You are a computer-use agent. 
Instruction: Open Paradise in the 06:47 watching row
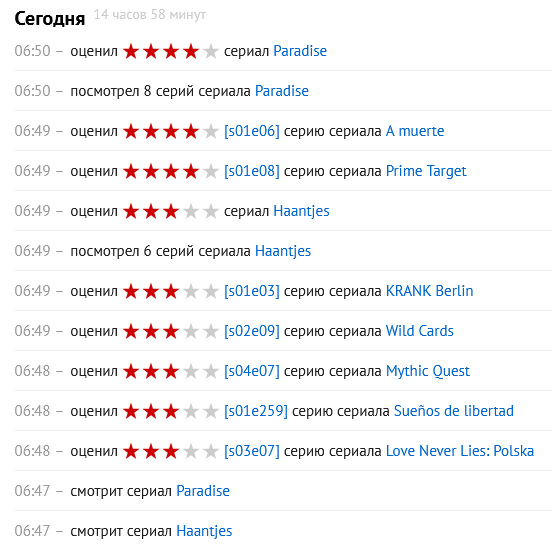pos(203,491)
